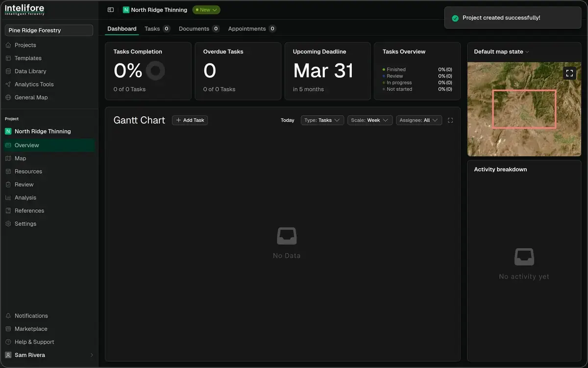Viewport: 588px width, 368px height.
Task: Click Sam Rivera's avatar icon
Action: (x=8, y=355)
